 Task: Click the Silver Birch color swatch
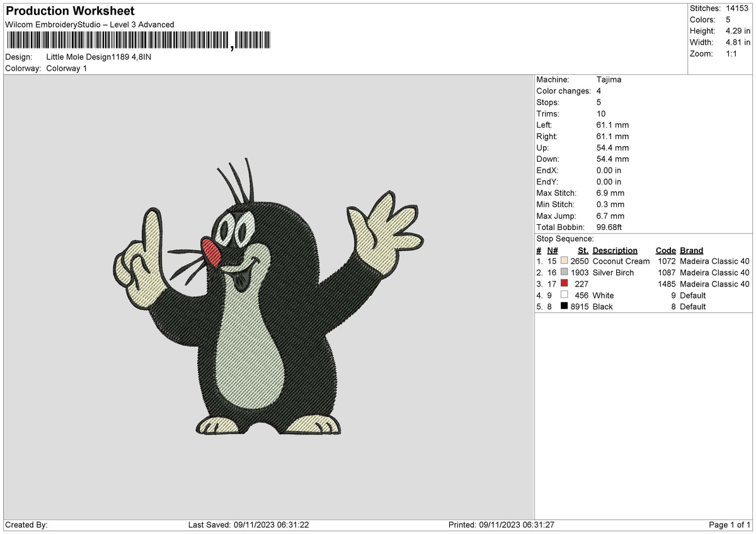coord(564,272)
